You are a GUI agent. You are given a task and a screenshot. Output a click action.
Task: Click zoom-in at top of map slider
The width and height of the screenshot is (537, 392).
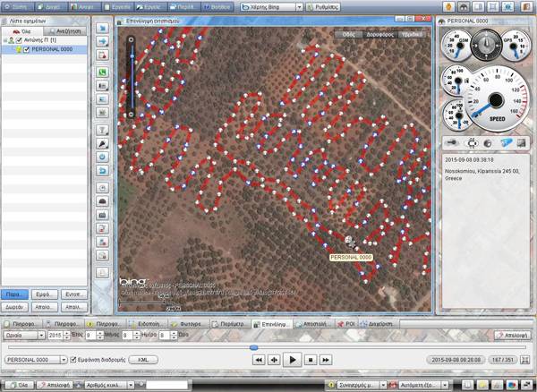(132, 39)
